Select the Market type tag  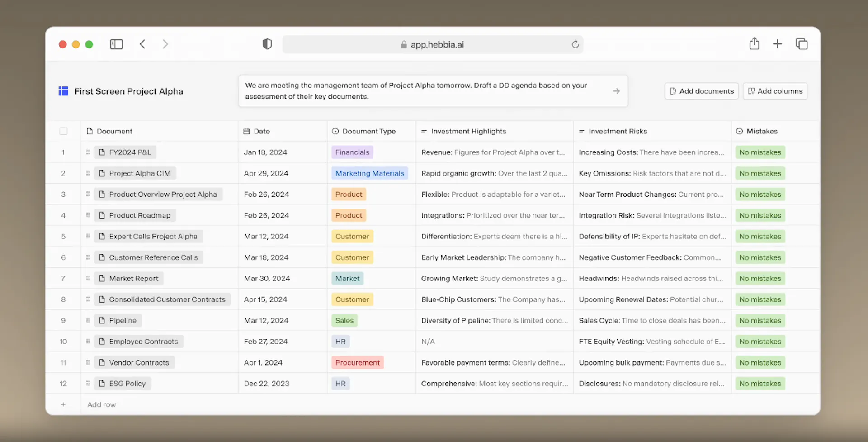coord(347,278)
